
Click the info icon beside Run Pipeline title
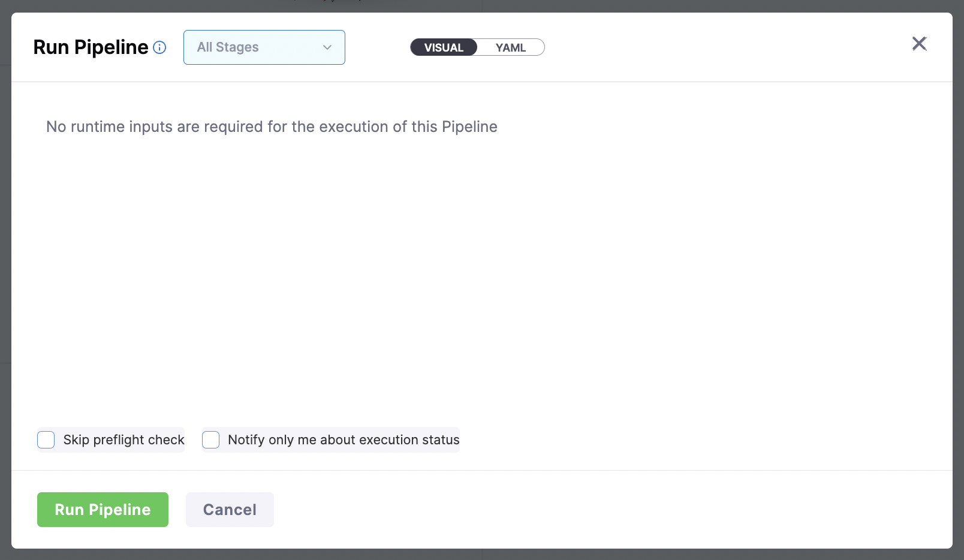(159, 47)
